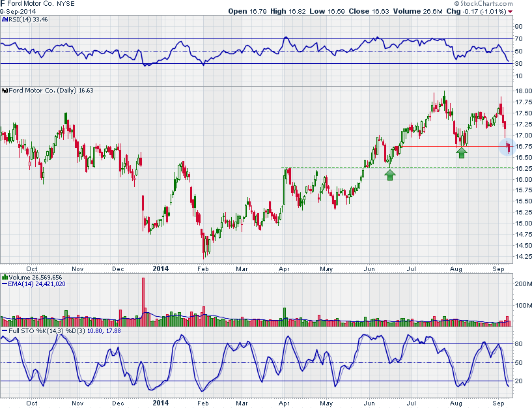Click the 'Volume 26.6M' value in header
This screenshot has height=408, width=532.
pos(417,11)
